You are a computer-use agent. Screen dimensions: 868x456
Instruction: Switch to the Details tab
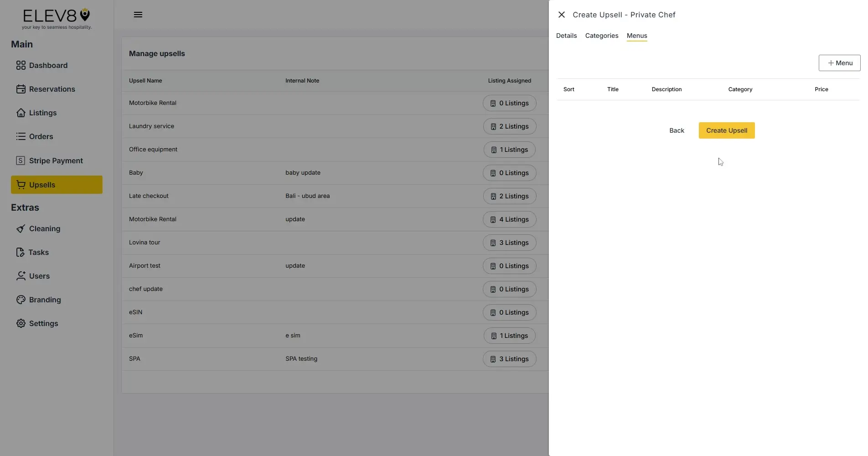566,36
